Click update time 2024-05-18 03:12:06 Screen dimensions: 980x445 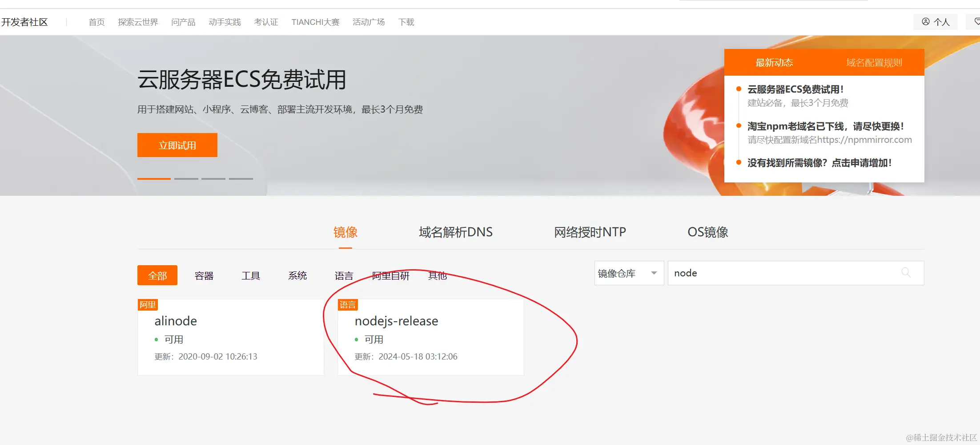[x=418, y=356]
